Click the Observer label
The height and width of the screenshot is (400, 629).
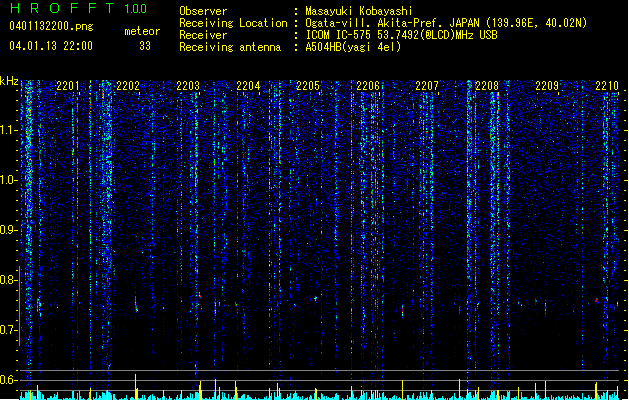pos(203,11)
